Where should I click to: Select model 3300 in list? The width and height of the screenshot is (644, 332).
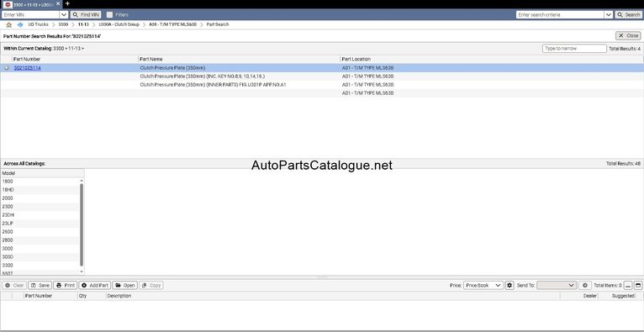click(x=40, y=266)
